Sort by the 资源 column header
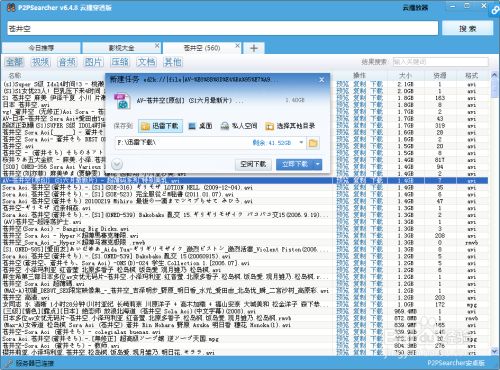This screenshot has height=370, width=500. coord(440,76)
